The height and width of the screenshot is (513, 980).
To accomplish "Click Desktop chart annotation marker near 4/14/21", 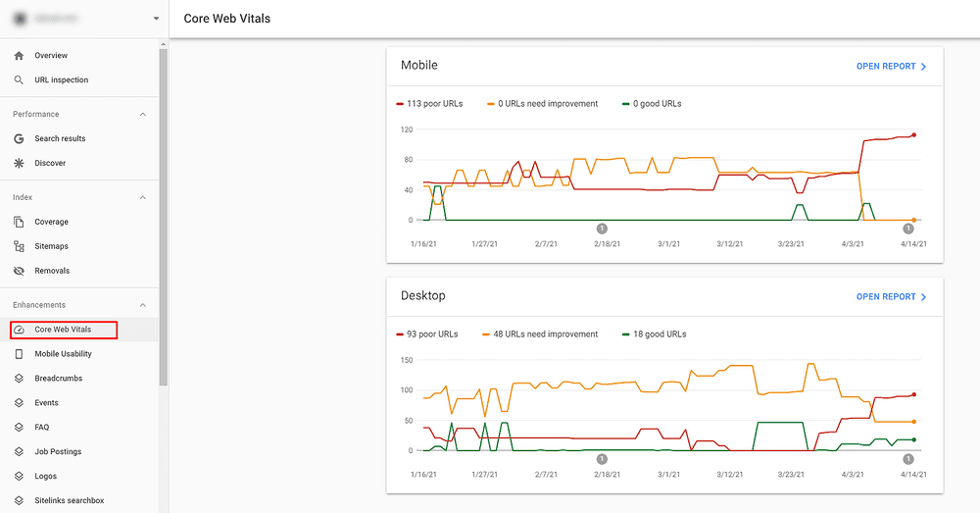I will coord(908,459).
